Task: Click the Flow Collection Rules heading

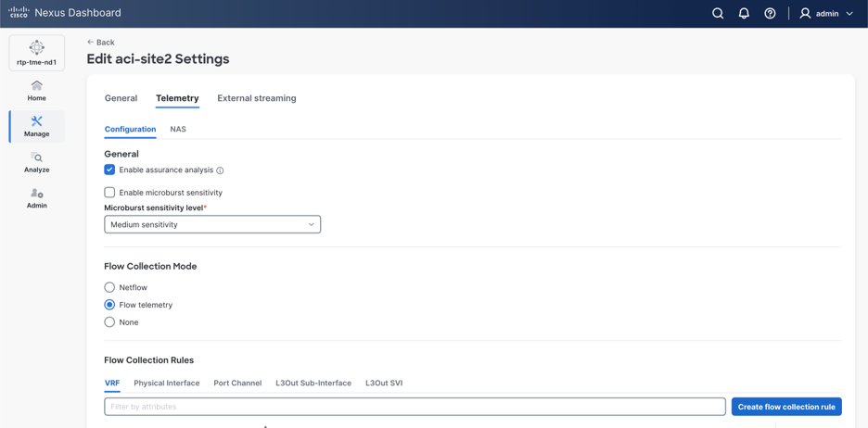Action: [149, 360]
